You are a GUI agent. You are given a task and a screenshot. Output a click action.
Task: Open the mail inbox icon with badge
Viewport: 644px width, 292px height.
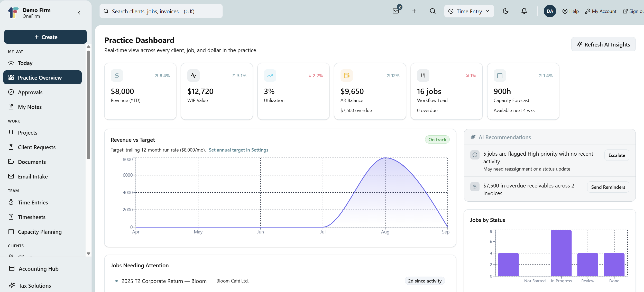(x=396, y=11)
